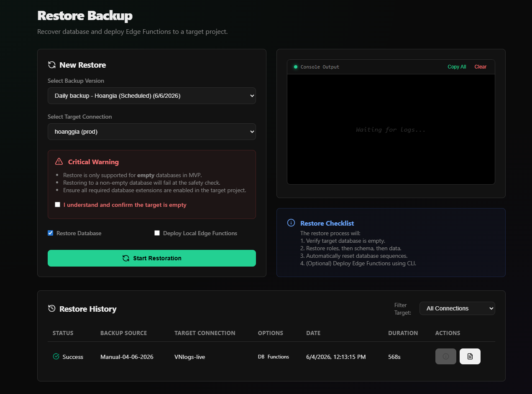Click the STATUS column header
The width and height of the screenshot is (532, 394).
[x=63, y=333]
